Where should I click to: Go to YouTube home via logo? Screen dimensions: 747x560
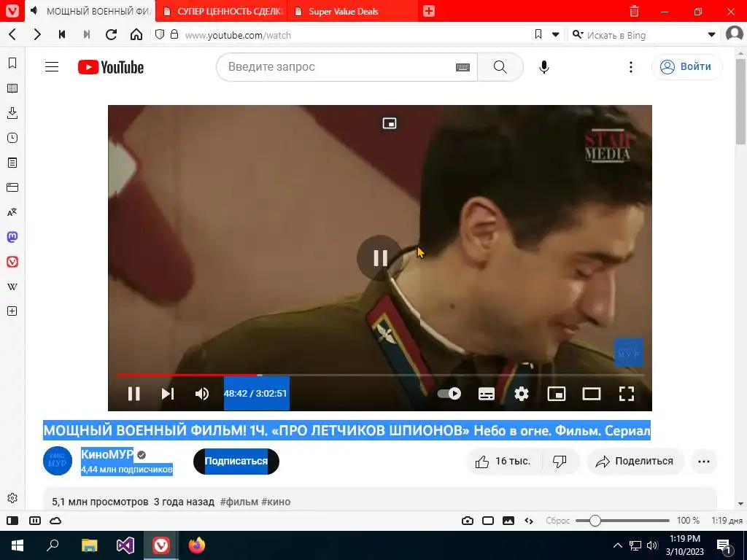click(x=111, y=67)
